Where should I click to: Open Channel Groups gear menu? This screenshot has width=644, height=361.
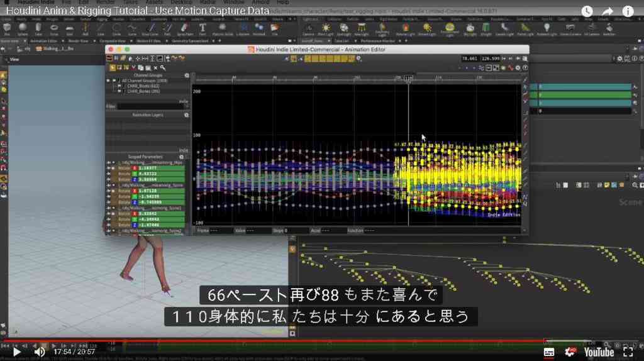coord(187,75)
